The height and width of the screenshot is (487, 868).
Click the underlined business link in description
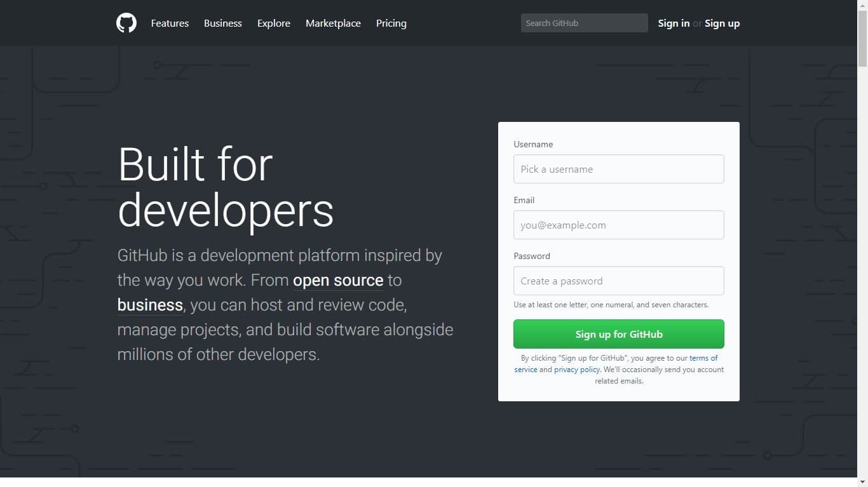pos(149,305)
